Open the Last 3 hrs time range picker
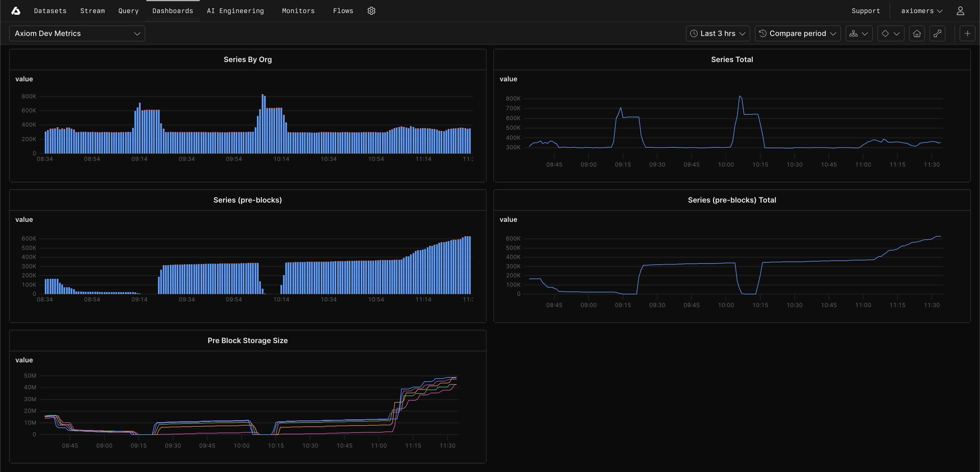This screenshot has width=980, height=472. point(717,33)
